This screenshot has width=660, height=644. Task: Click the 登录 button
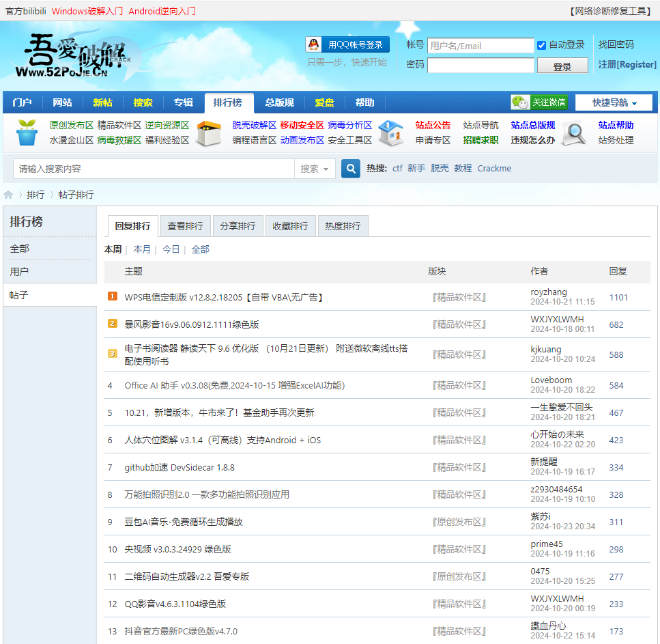(x=562, y=66)
